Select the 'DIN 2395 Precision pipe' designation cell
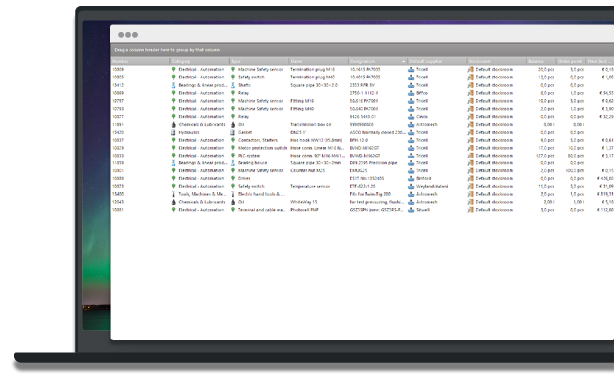This screenshot has height=375, width=614. point(373,162)
